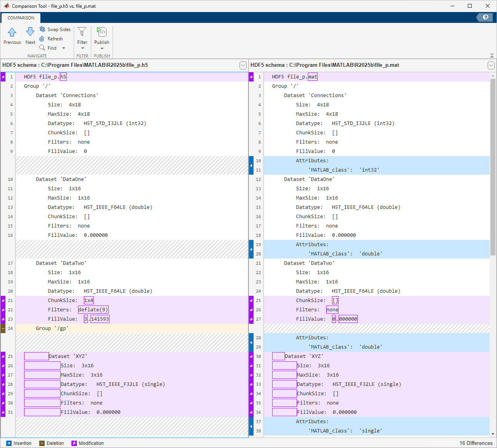The width and height of the screenshot is (497, 448).
Task: Click the Filter funnel icon
Action: pyautogui.click(x=82, y=31)
